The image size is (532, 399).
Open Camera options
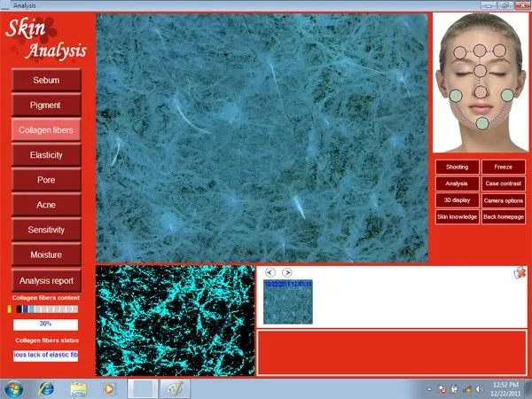(503, 200)
